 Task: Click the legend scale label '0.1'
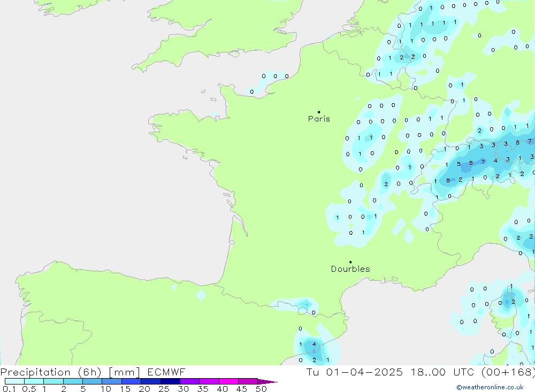click(9, 389)
